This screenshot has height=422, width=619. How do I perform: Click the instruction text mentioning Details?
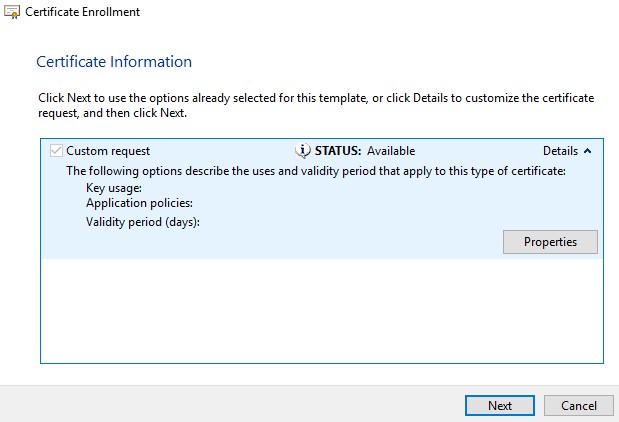[316, 105]
